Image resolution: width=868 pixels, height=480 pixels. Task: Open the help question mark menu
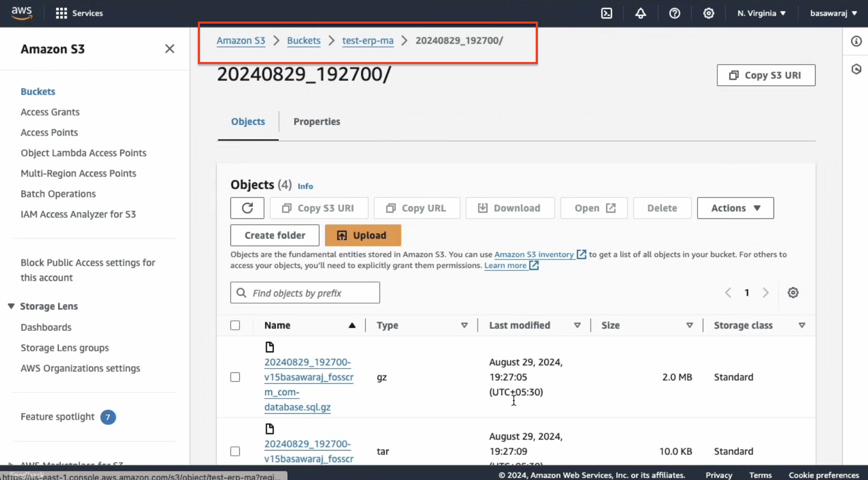(674, 13)
